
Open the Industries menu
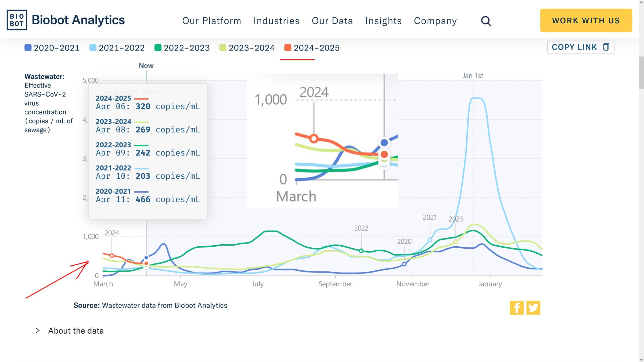[276, 21]
